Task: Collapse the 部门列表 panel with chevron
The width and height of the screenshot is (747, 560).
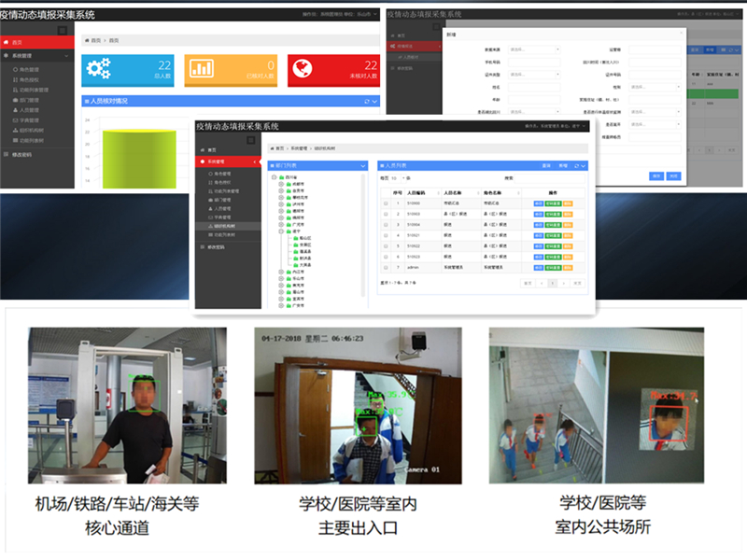Action: (365, 165)
